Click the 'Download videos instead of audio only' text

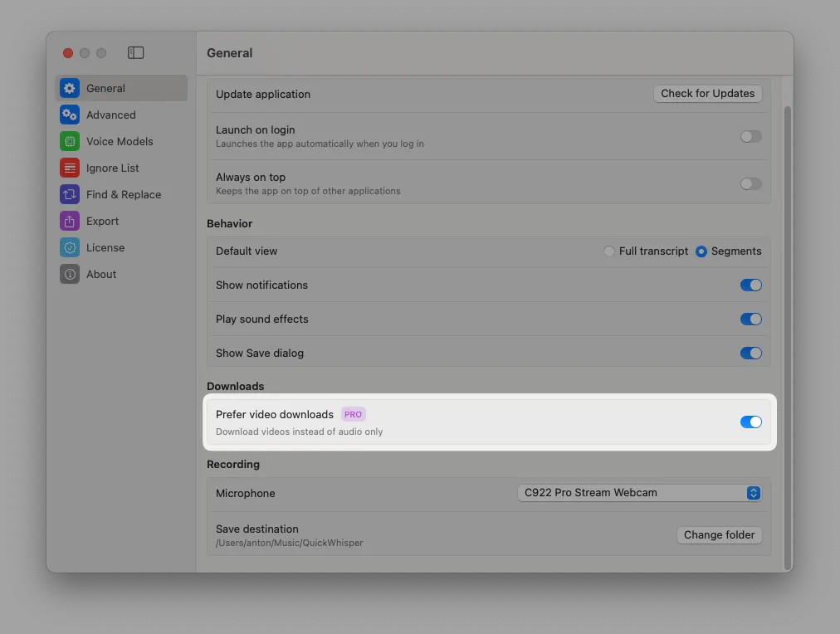[299, 432]
